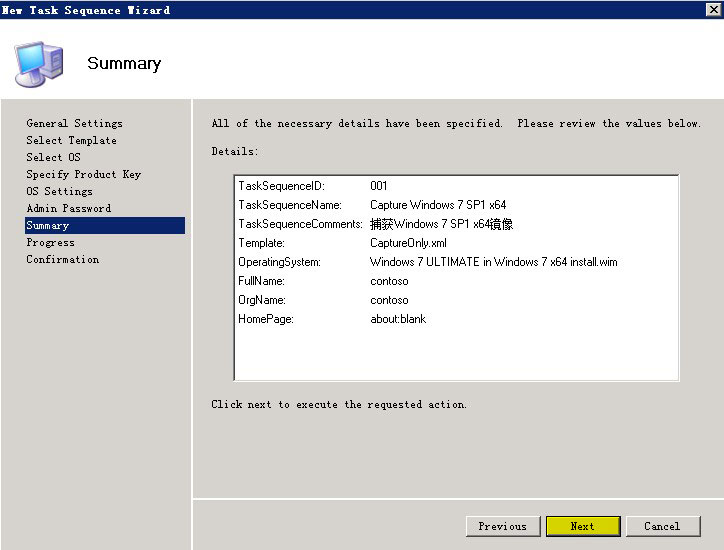
Task: Click the OrgName value contoso
Action: click(x=389, y=300)
